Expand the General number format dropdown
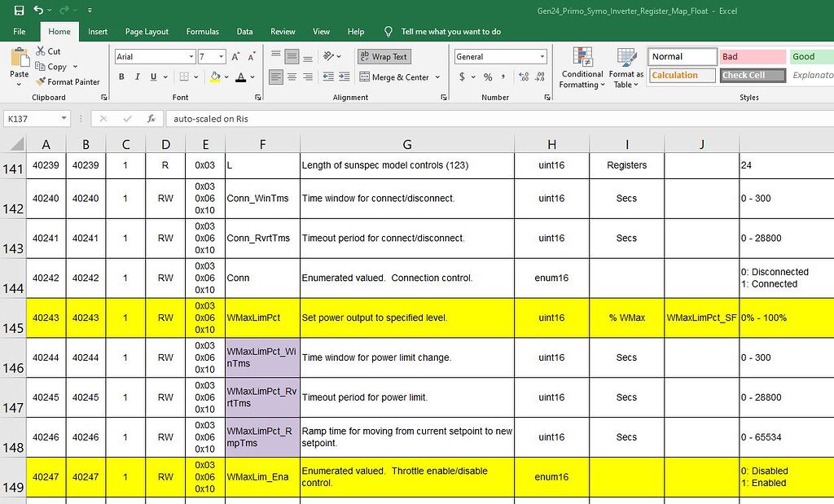This screenshot has width=834, height=504. (x=542, y=57)
